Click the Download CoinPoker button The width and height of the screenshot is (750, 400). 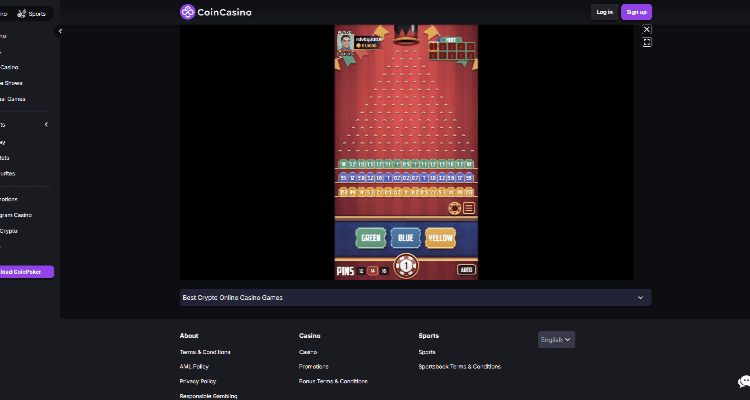[25, 272]
